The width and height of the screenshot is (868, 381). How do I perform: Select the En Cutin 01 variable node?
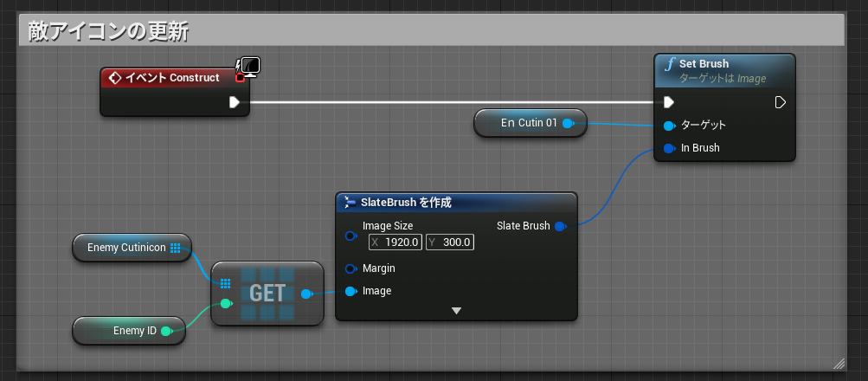[530, 123]
